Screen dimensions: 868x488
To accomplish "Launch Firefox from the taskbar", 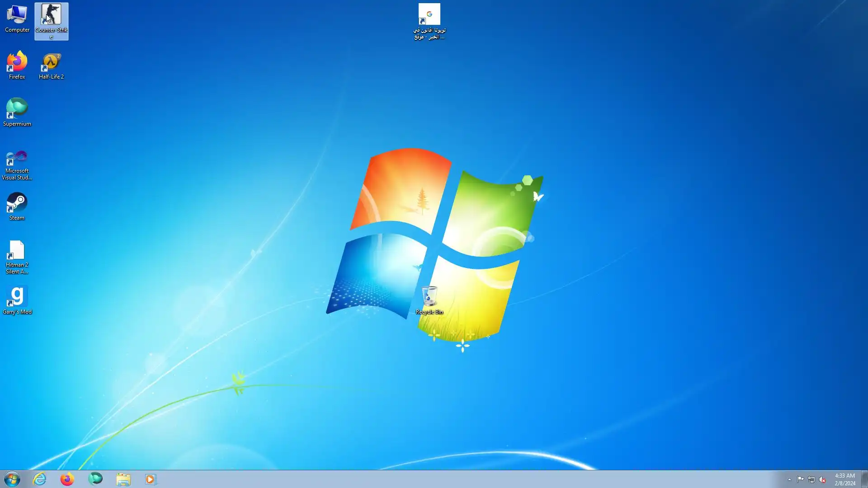I will pyautogui.click(x=67, y=479).
